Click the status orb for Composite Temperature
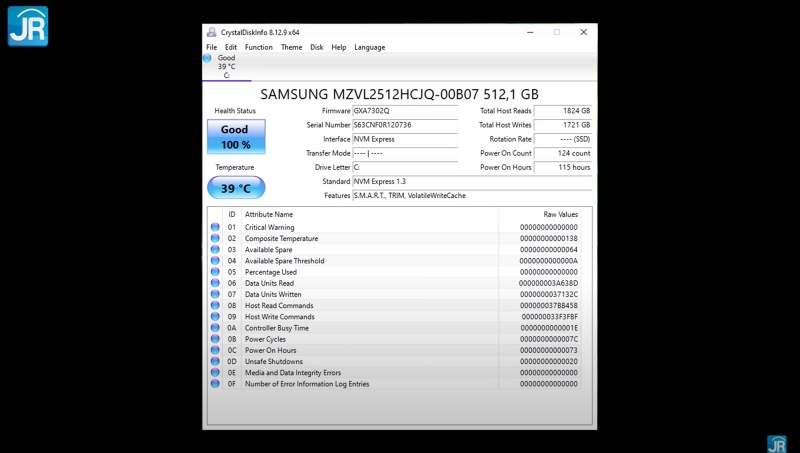 215,238
